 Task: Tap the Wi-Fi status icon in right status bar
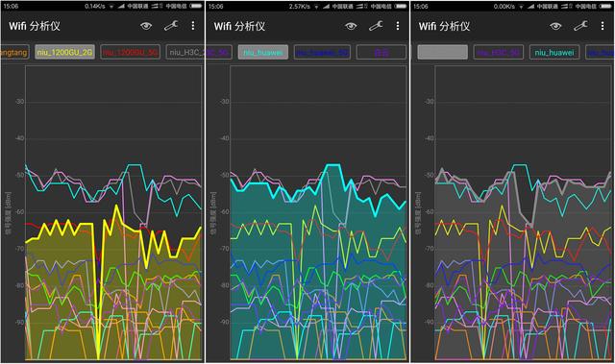coord(521,7)
